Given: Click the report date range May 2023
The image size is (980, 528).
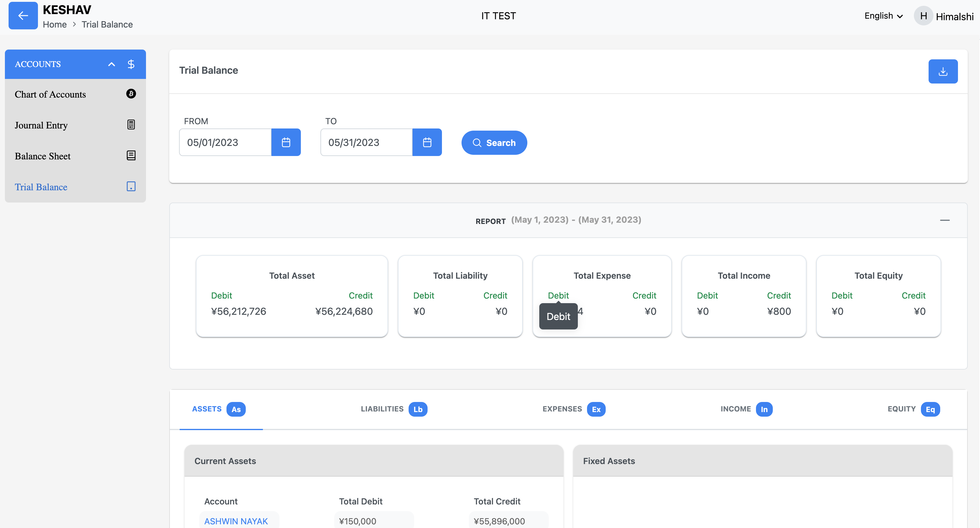Looking at the screenshot, I should 576,220.
